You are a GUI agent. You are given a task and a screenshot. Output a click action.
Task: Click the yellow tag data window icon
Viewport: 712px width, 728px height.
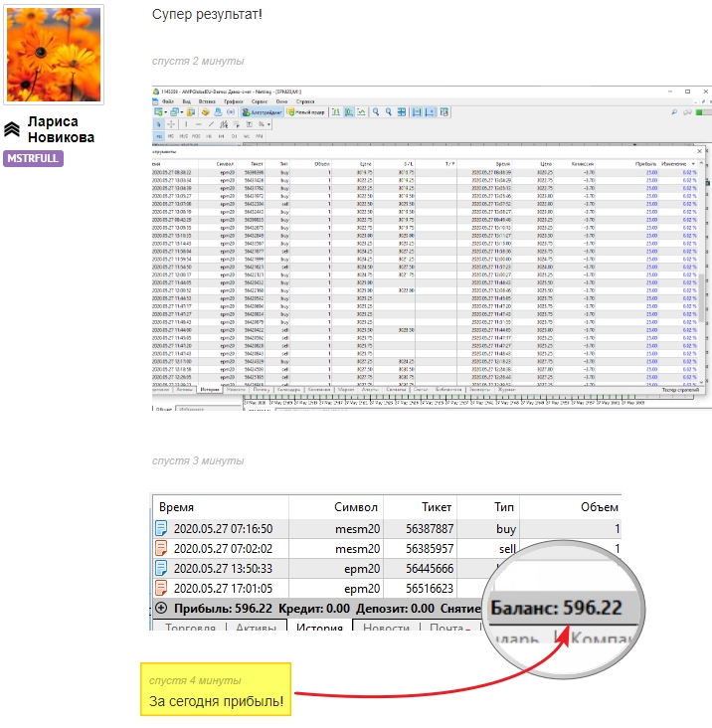point(205,112)
